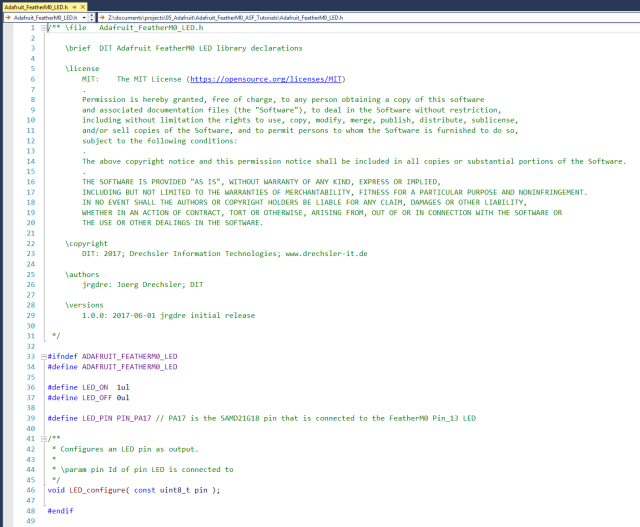Collapse the doc comment at line 41
Screen dimensions: 640x527
[x=44, y=439]
